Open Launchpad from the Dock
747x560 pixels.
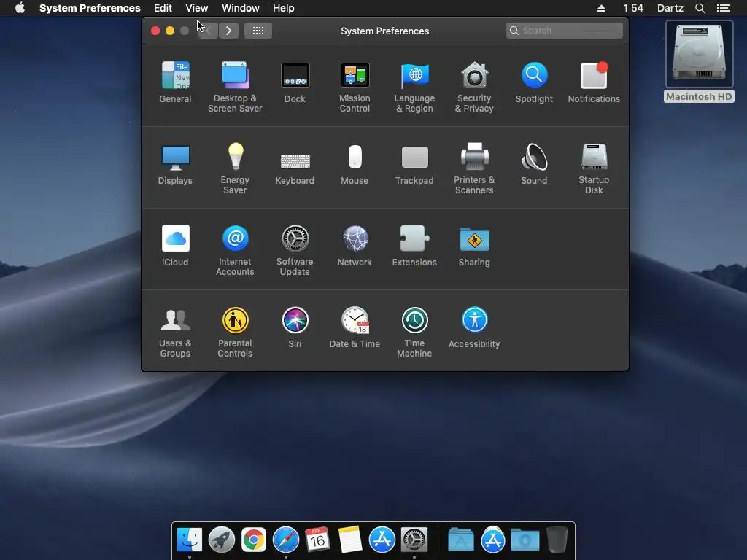click(222, 540)
